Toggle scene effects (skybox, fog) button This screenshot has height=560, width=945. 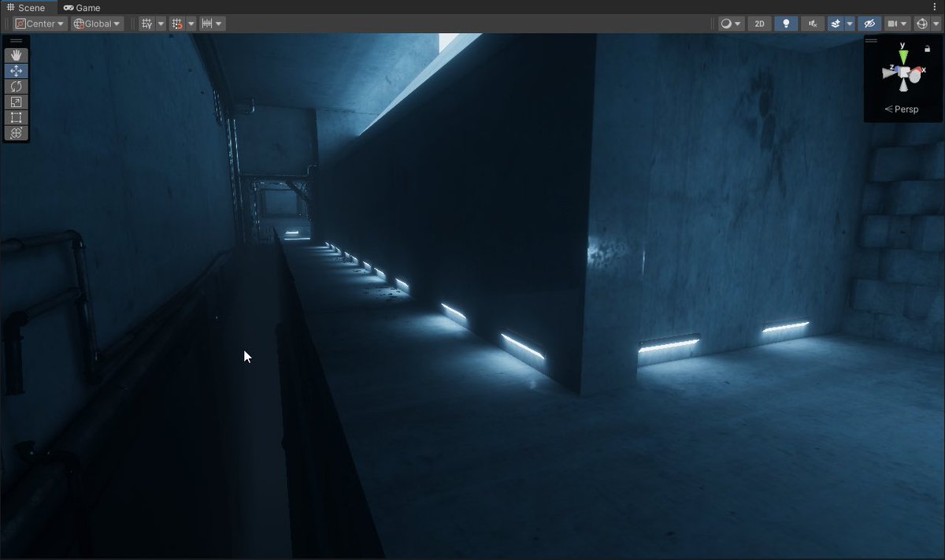835,24
